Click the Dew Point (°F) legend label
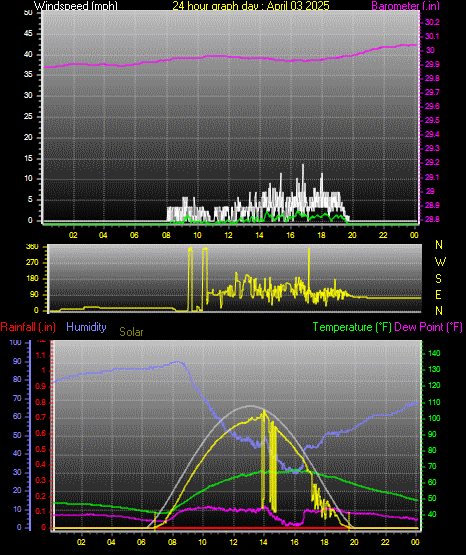 (x=428, y=327)
